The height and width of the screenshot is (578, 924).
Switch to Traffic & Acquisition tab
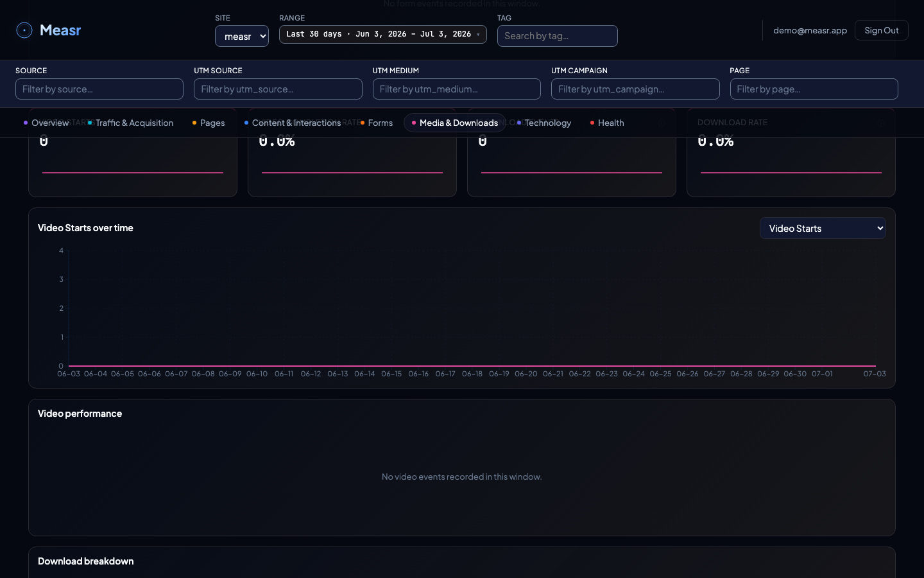(x=131, y=123)
